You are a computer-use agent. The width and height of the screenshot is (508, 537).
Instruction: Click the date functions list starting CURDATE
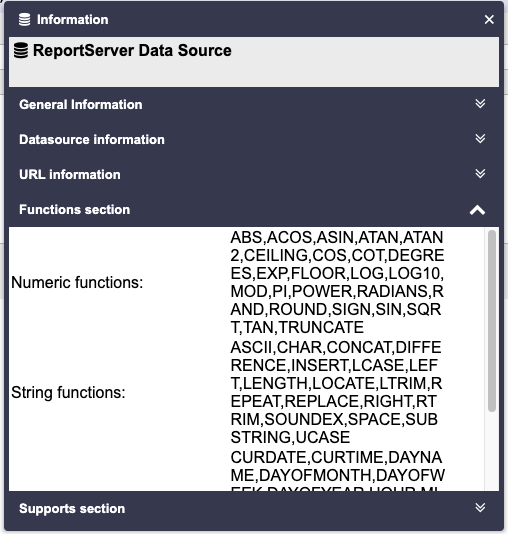point(337,474)
